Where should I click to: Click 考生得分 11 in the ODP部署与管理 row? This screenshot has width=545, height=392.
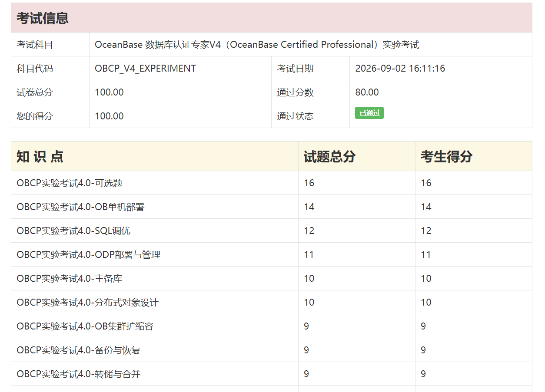pos(426,255)
